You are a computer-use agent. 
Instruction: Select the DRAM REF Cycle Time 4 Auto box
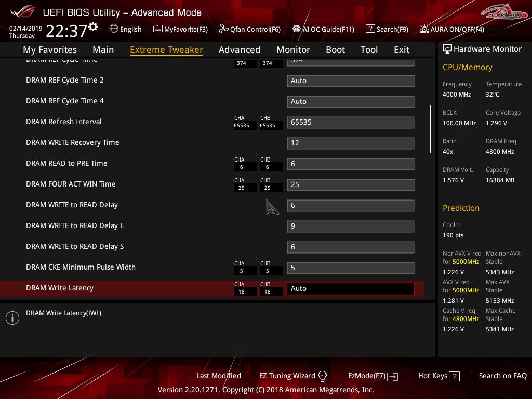[x=350, y=102]
